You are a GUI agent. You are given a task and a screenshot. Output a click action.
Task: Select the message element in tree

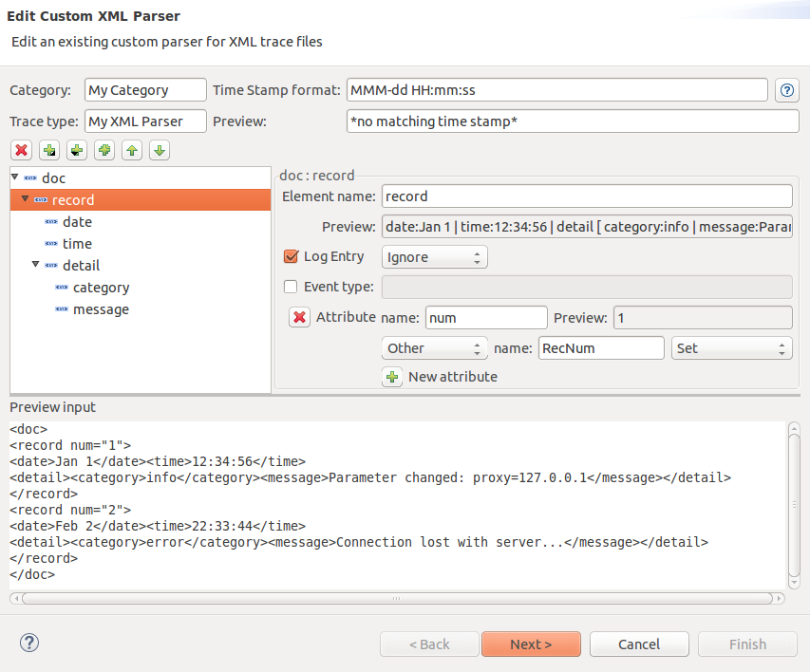pos(101,309)
